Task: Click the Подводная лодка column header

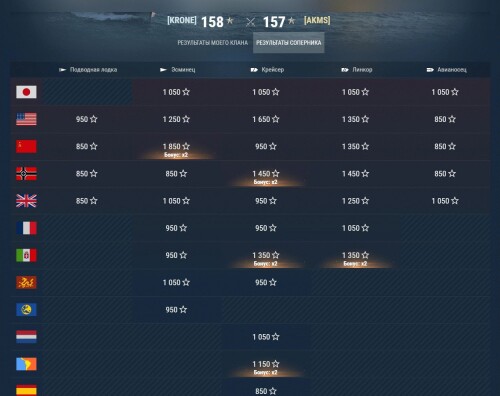Action: tap(88, 70)
